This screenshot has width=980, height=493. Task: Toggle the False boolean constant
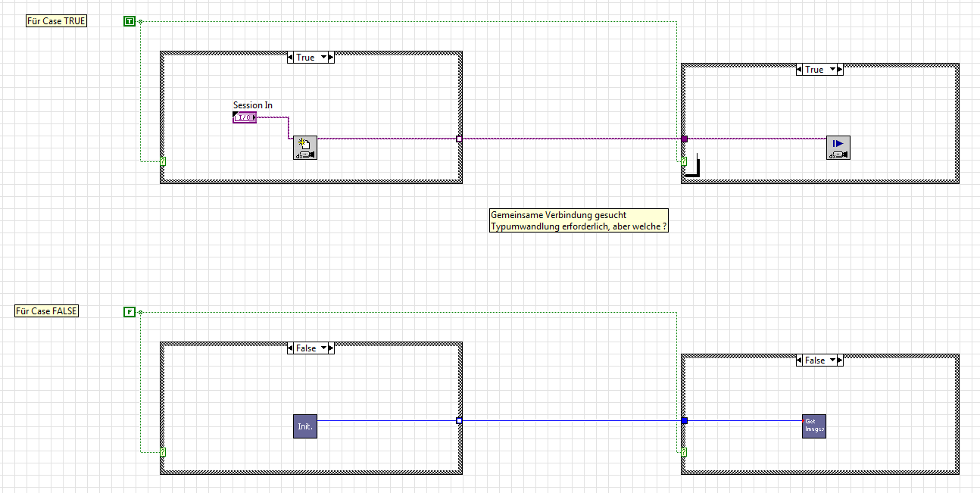pyautogui.click(x=129, y=312)
